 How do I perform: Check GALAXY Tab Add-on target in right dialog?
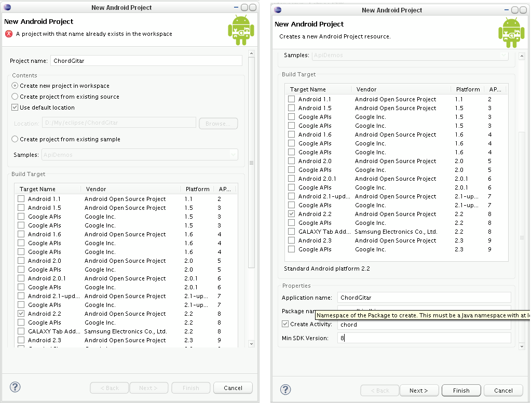(291, 232)
